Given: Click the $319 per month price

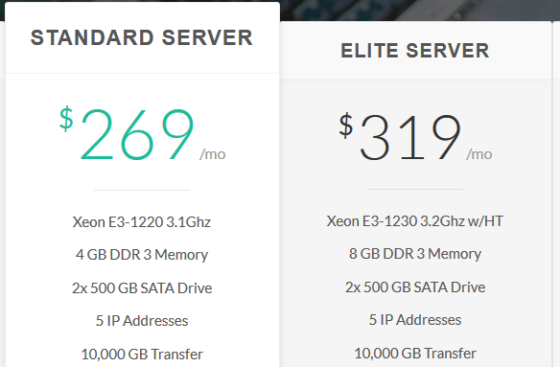Looking at the screenshot, I should coord(416,136).
